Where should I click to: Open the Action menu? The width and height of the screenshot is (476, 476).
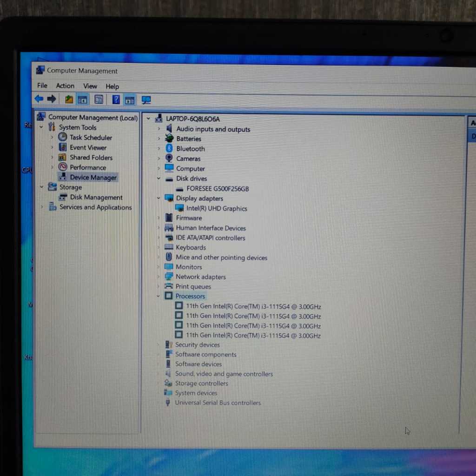pos(65,86)
